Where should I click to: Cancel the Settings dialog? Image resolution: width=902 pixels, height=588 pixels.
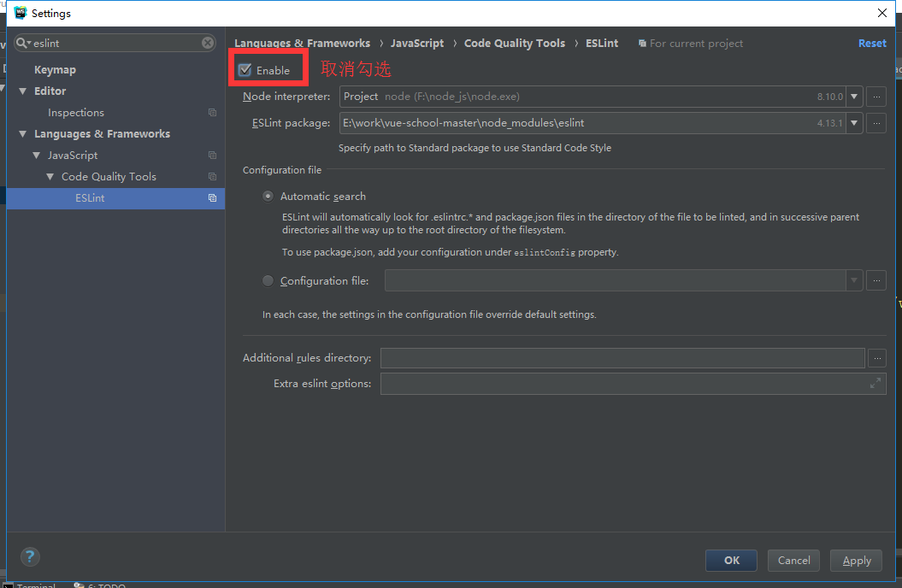(x=794, y=561)
